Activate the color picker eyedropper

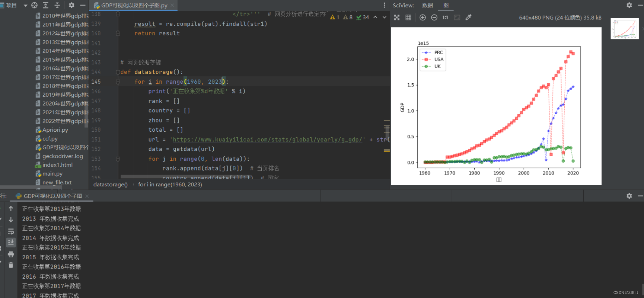pos(468,17)
